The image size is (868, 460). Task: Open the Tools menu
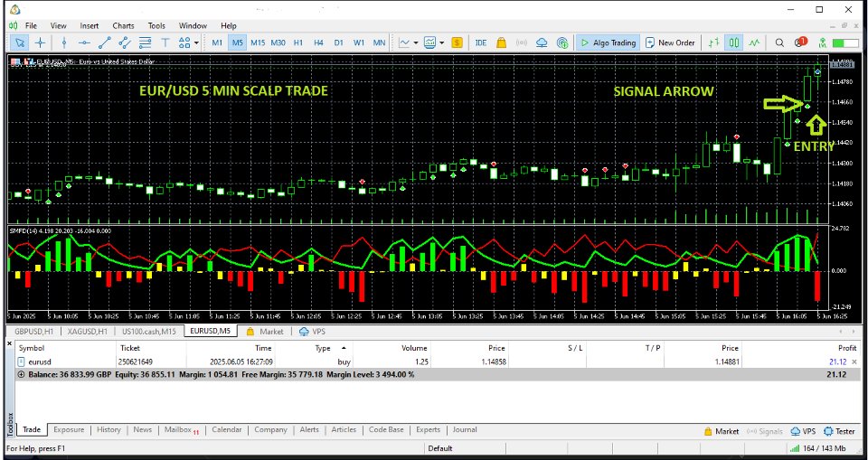pos(156,25)
